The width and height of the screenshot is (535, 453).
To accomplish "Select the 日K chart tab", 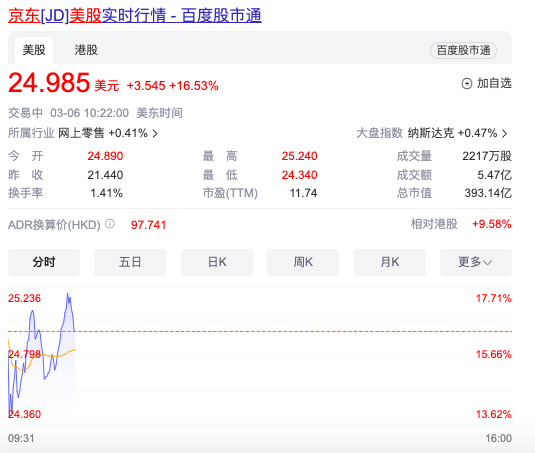I will coord(217,262).
